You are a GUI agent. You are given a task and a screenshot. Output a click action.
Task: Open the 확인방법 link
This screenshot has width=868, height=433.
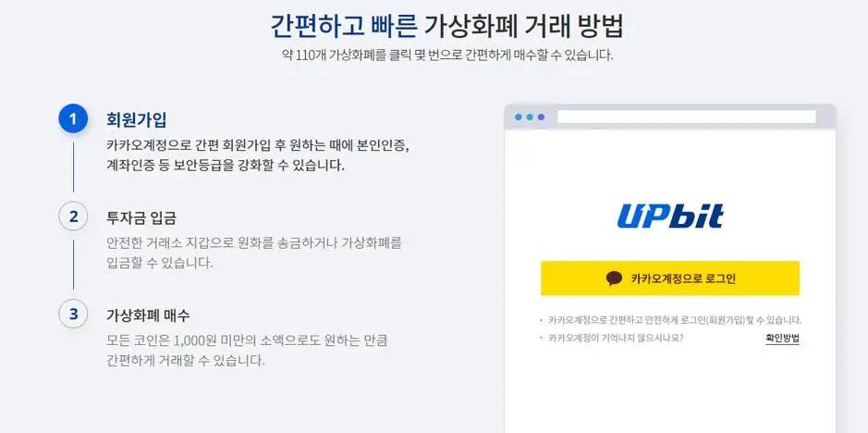(782, 339)
